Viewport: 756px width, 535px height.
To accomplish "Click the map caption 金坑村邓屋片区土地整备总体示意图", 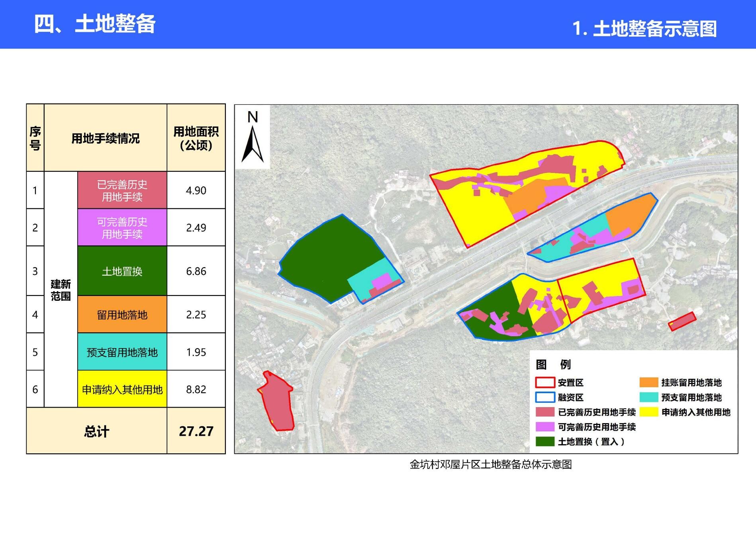I will (x=490, y=464).
